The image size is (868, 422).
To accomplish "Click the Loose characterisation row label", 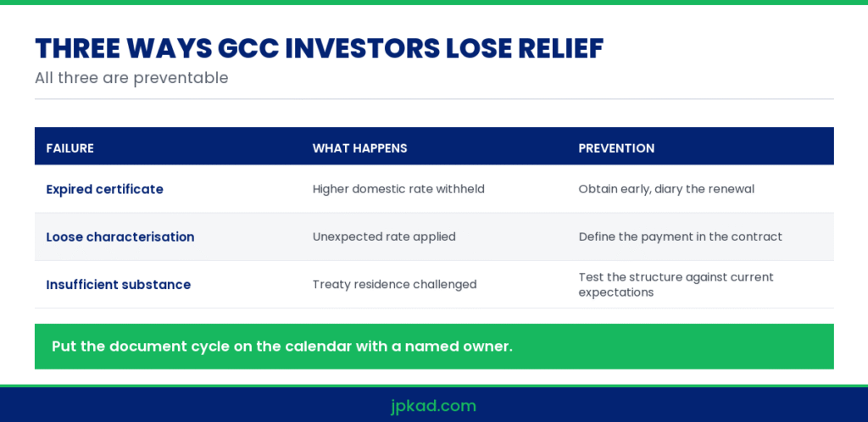I will pyautogui.click(x=120, y=236).
